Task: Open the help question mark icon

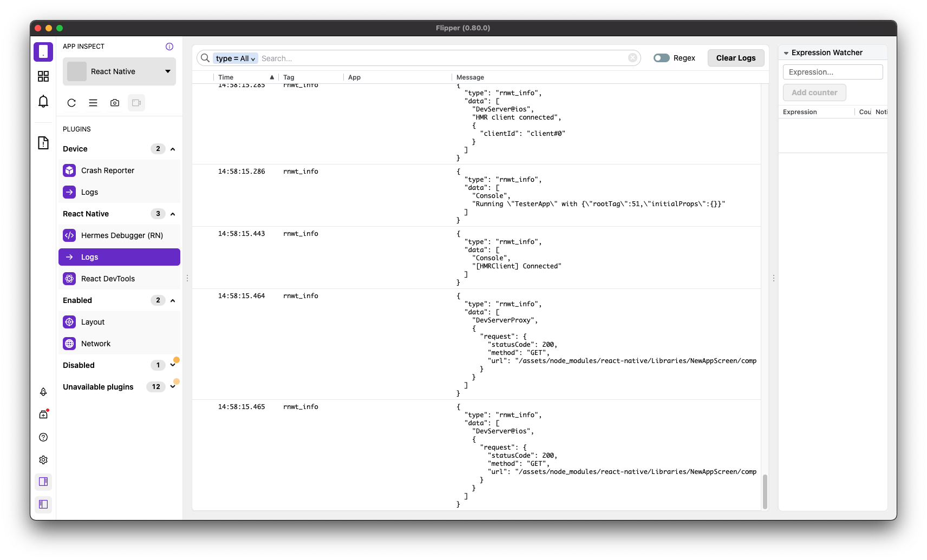Action: click(43, 437)
